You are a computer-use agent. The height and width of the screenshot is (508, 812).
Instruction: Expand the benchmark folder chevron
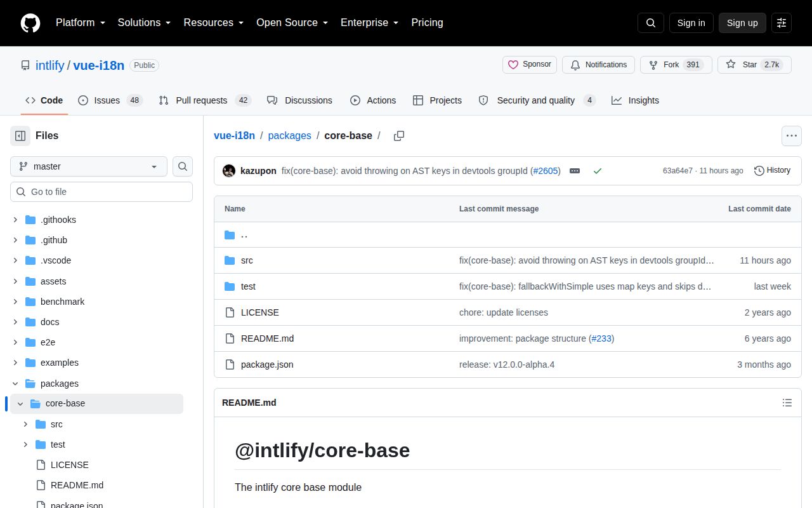pos(15,302)
